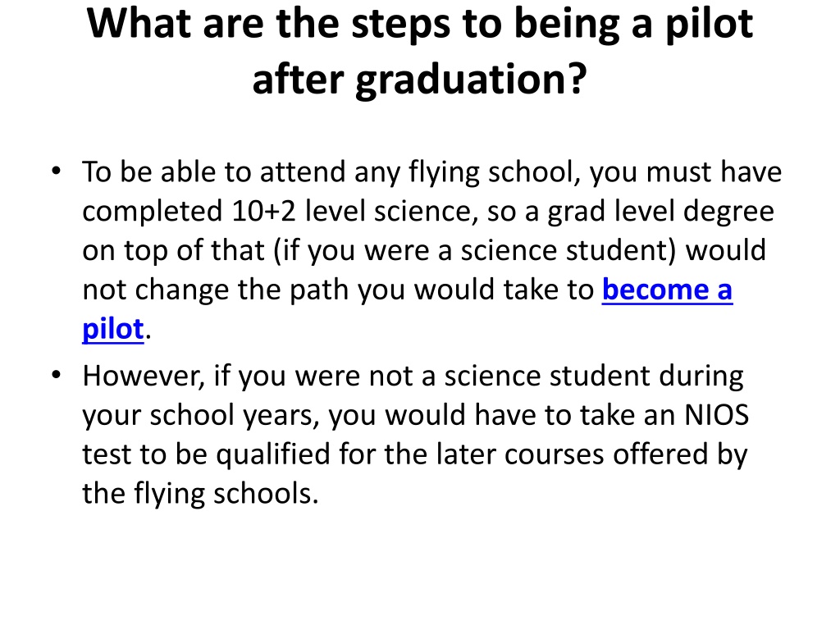Viewport: 840px width, 630px height.
Task: Click the word "completed" in first bullet
Action: pos(152,212)
